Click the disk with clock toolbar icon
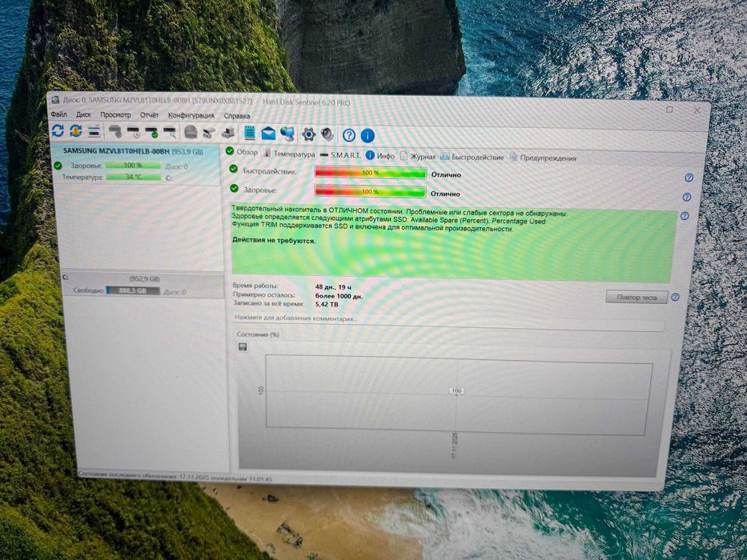 coord(134,132)
